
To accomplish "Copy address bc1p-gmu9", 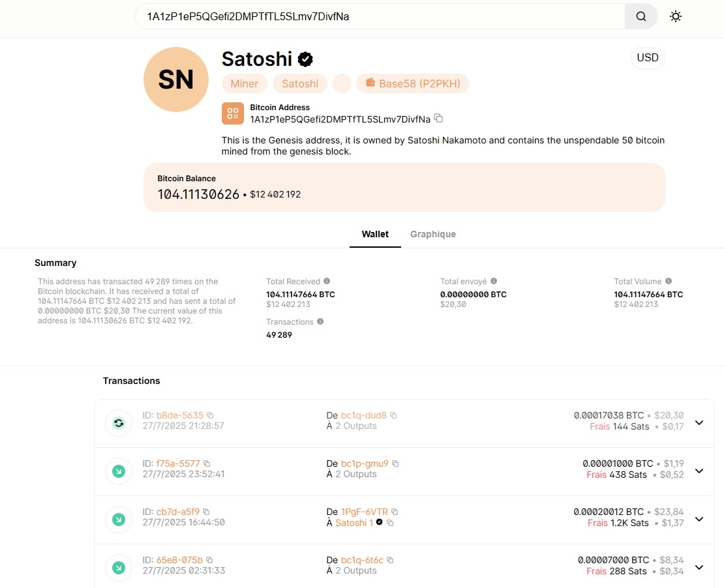I will (x=395, y=463).
